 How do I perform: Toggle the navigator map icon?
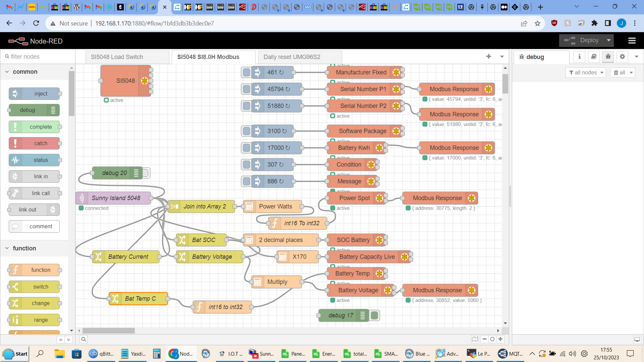coord(475,339)
